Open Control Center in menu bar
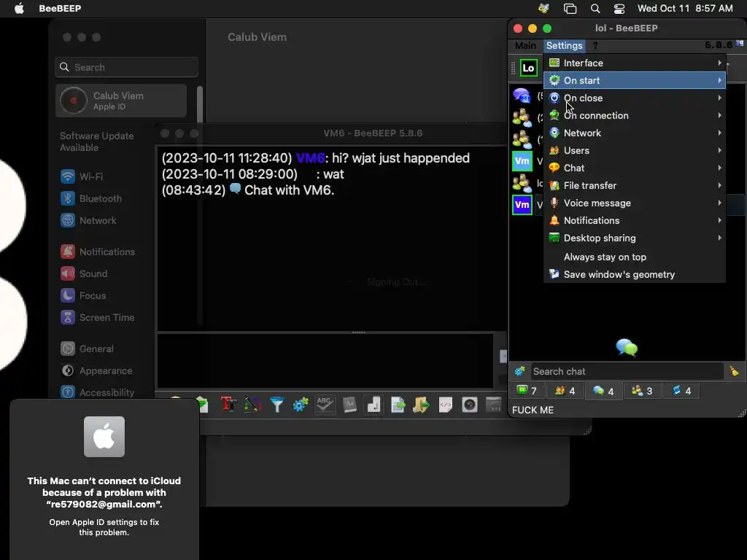Screen dimensions: 747x560 pos(619,9)
